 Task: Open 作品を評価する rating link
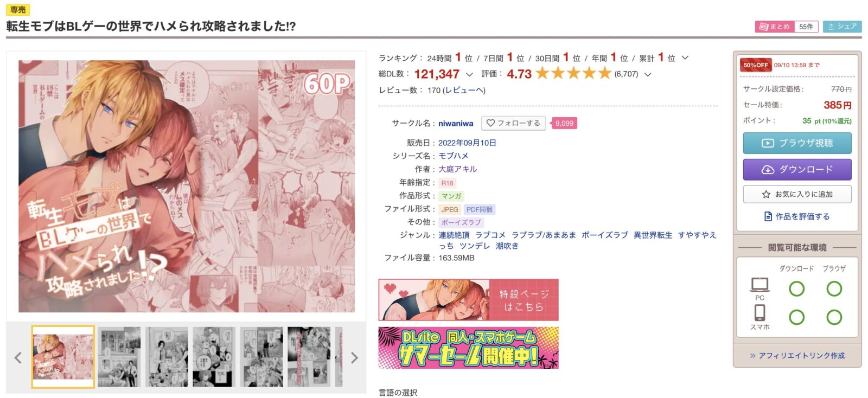[x=797, y=216]
